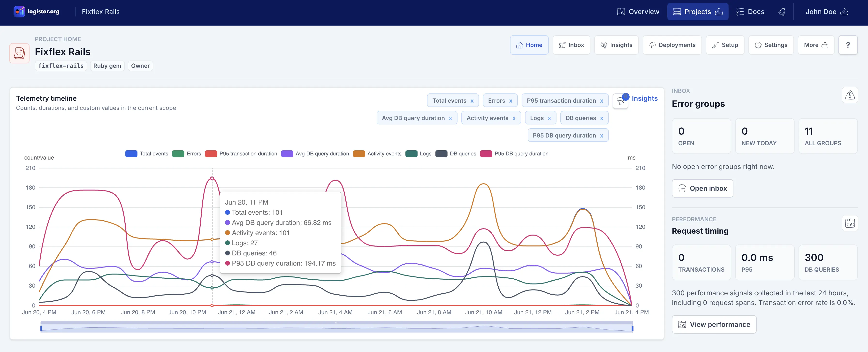868x352 pixels.
Task: Open the timeline Insights link
Action: pyautogui.click(x=644, y=99)
